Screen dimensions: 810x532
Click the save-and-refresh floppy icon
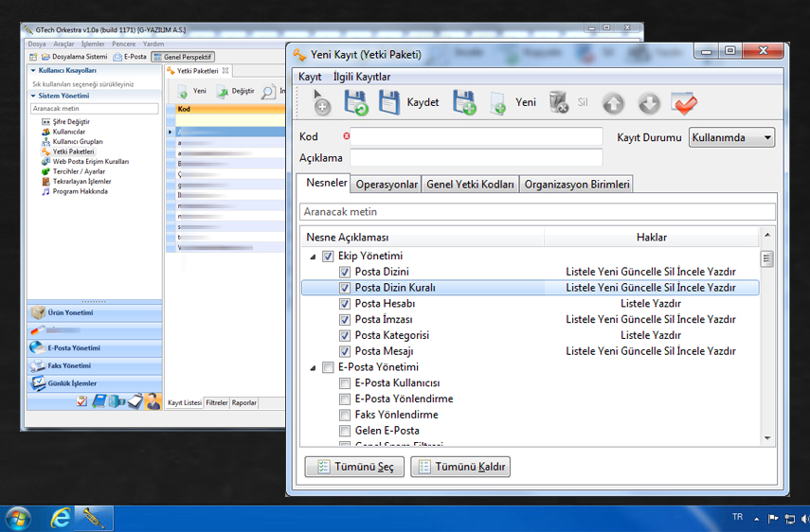pos(356,102)
